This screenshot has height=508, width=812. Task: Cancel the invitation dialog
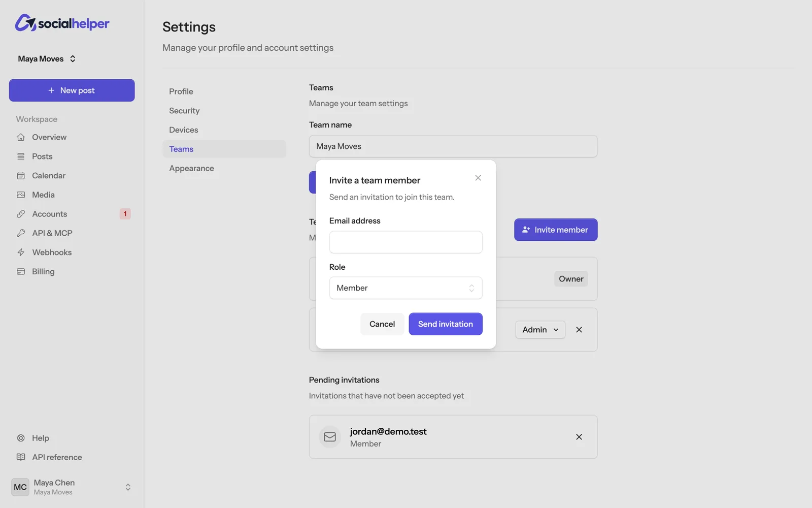(x=382, y=324)
